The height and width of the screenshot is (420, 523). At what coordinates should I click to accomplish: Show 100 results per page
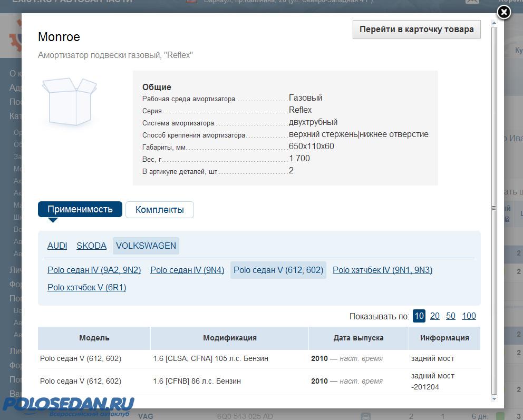[469, 316]
